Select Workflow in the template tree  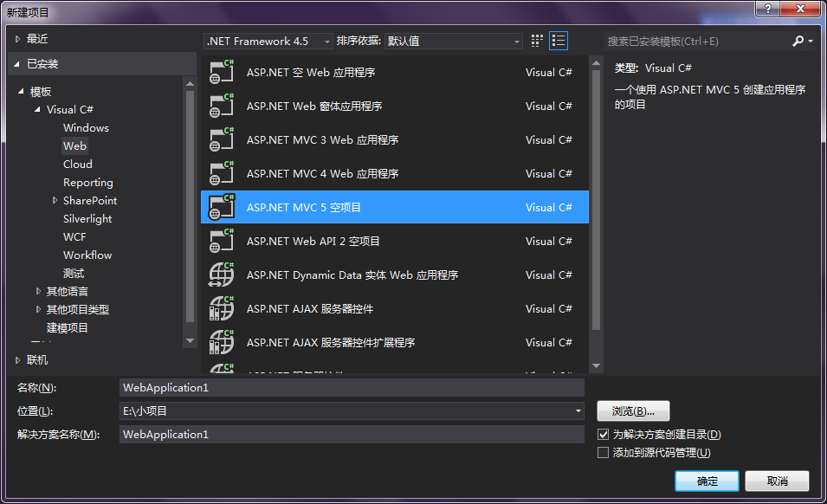point(87,255)
